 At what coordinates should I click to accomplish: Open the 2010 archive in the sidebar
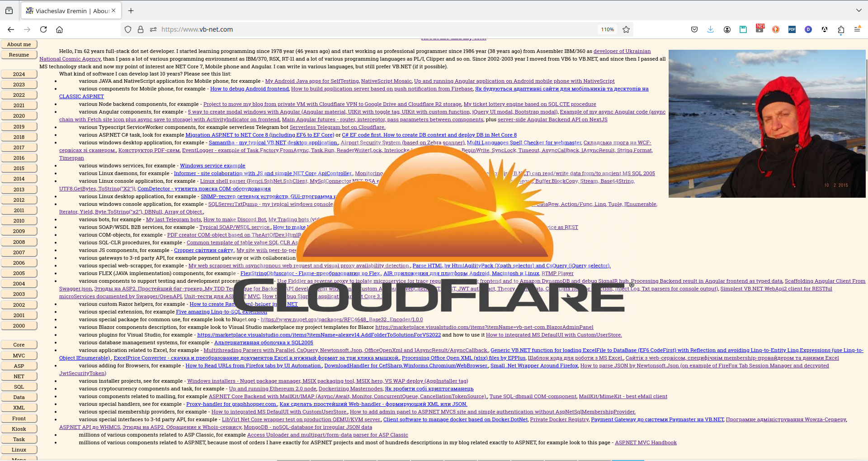pyautogui.click(x=19, y=221)
